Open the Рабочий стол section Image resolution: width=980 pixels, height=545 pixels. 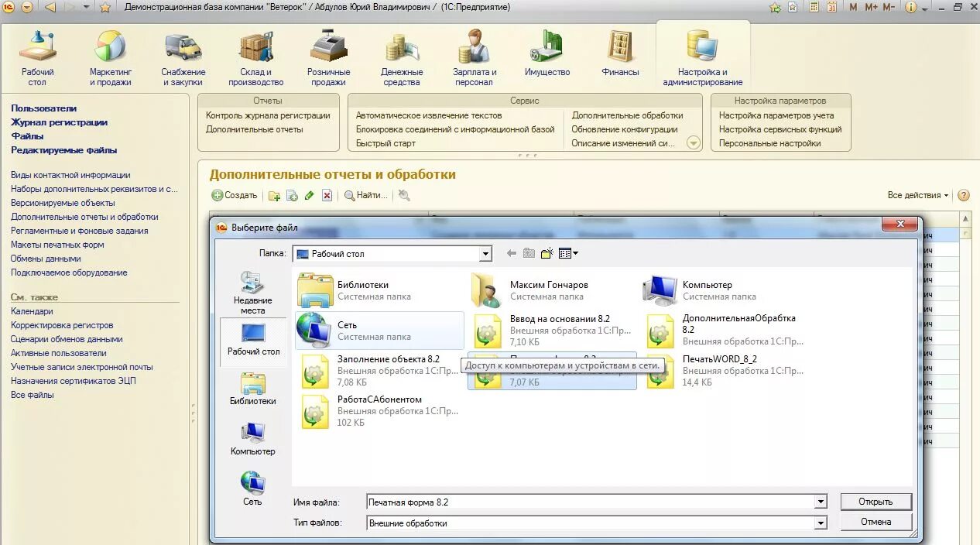pos(37,59)
